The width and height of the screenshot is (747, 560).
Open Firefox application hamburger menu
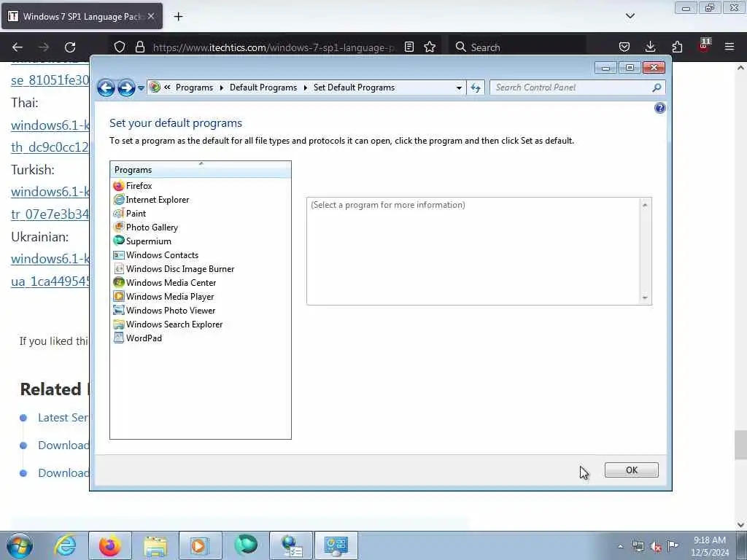pyautogui.click(x=729, y=47)
